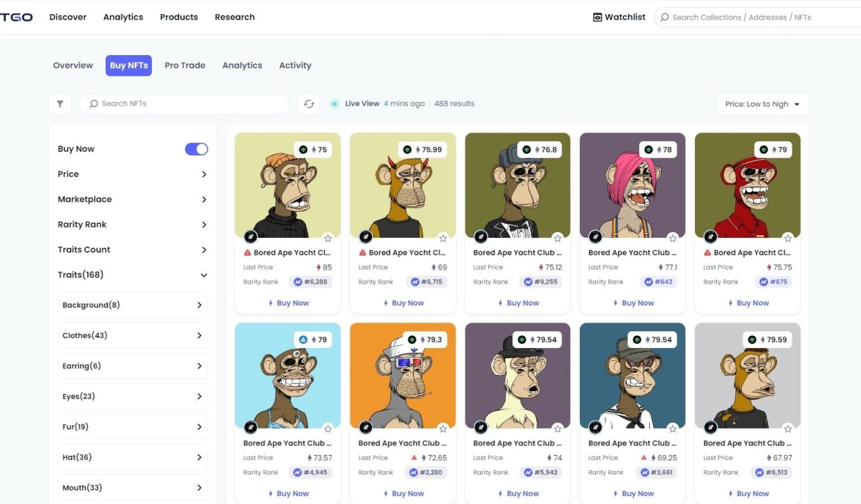The width and height of the screenshot is (861, 504).
Task: Click the filter funnel icon
Action: pyautogui.click(x=60, y=103)
